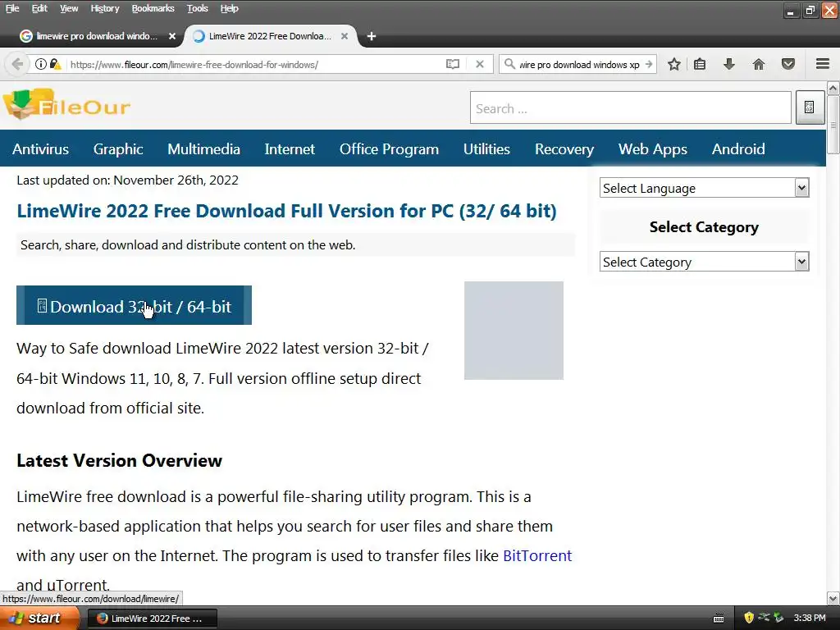Click the keyboard icon on the taskbar
Screen dimensions: 840x630
tap(719, 619)
